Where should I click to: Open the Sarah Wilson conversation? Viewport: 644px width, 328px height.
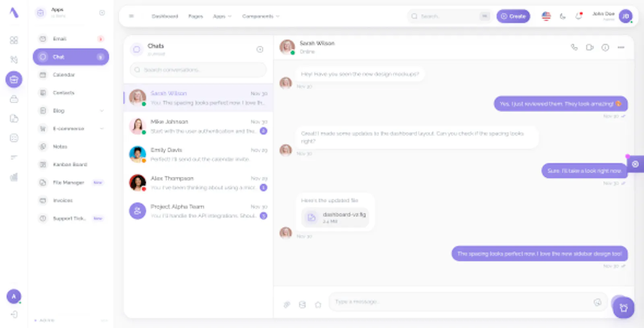pyautogui.click(x=198, y=98)
